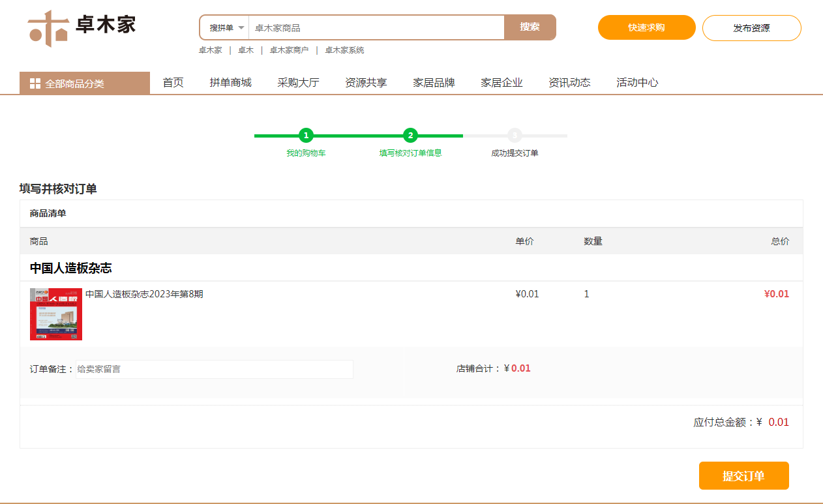Click the grid icon beside 全部商品分类
Image resolution: width=823 pixels, height=504 pixels.
click(x=35, y=83)
